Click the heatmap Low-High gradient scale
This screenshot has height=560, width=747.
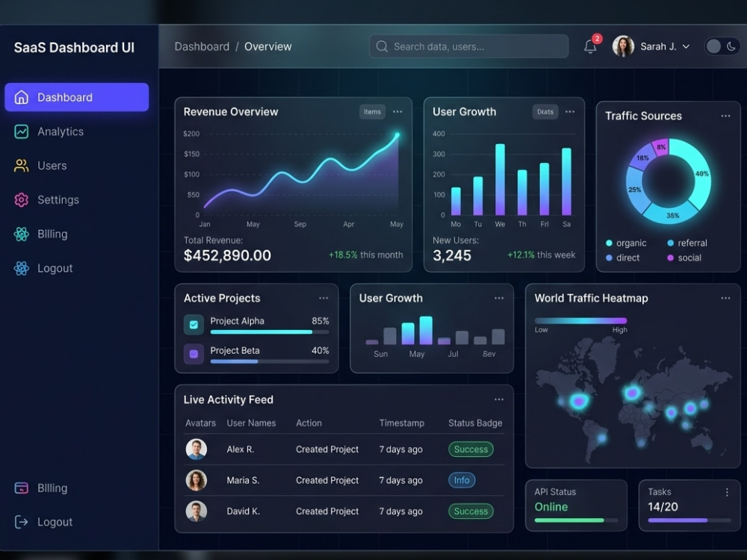click(580, 321)
